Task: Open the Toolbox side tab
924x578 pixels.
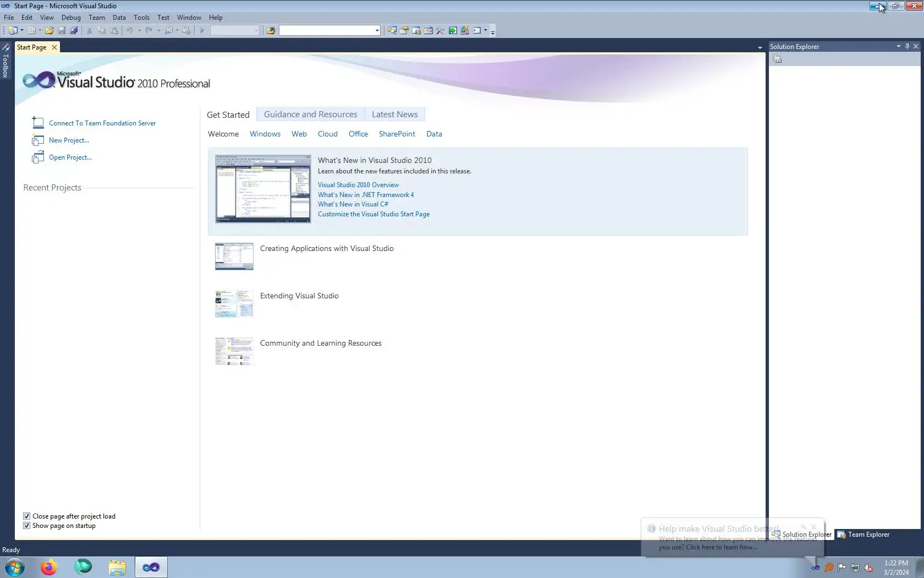Action: click(x=5, y=61)
